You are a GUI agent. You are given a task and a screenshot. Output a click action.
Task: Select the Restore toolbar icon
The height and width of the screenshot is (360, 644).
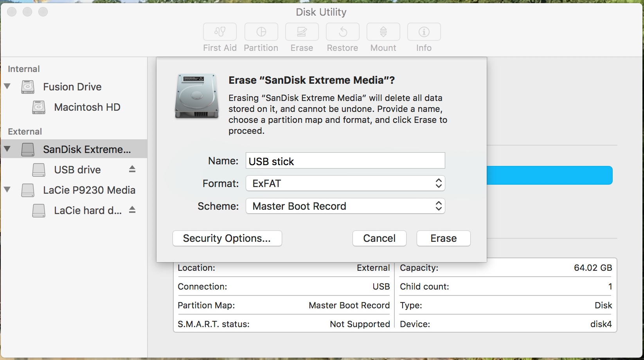342,32
